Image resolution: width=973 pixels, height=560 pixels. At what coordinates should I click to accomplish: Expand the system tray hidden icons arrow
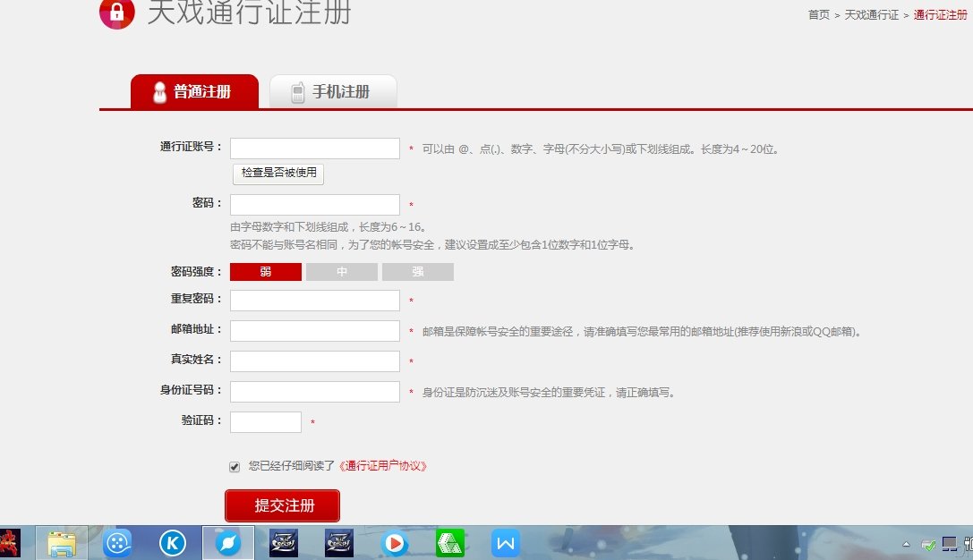click(907, 543)
